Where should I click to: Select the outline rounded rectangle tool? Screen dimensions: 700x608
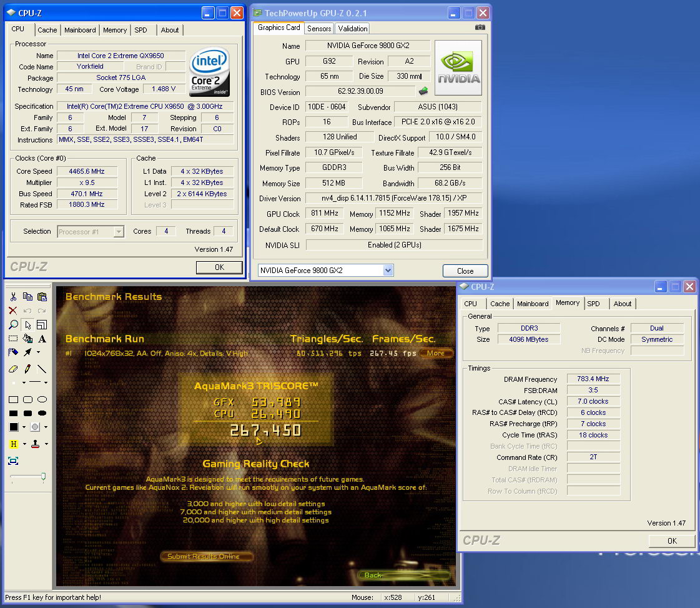(x=27, y=399)
